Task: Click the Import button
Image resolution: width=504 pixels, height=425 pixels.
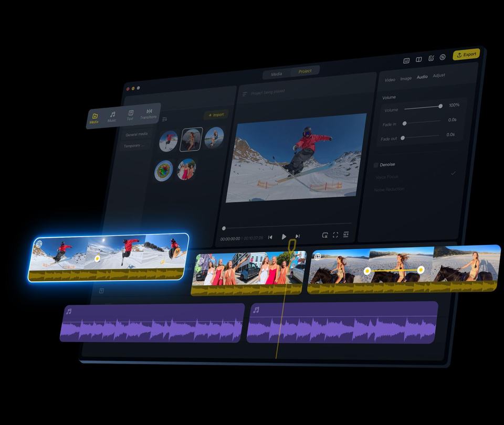Action: (216, 115)
